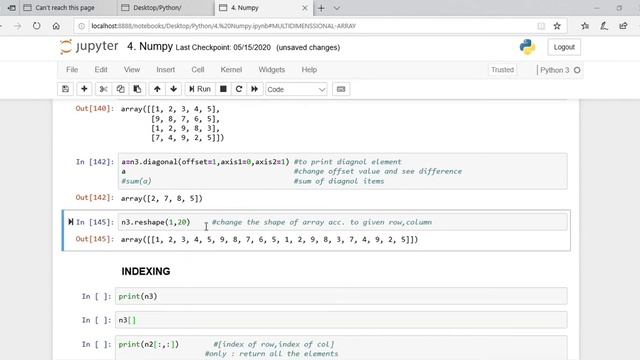Click the n3[] code cell
640x360 pixels.
point(341,320)
